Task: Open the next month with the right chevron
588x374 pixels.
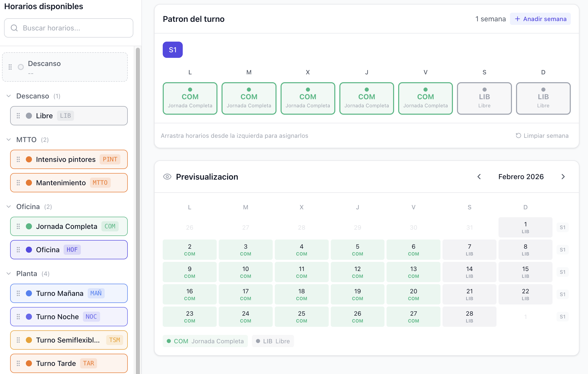Action: [x=563, y=177]
